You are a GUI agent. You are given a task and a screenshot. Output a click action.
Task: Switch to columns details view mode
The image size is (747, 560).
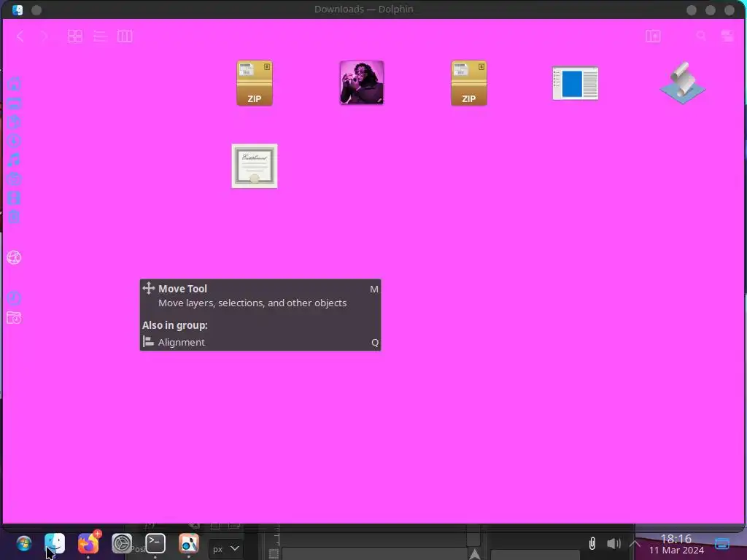tap(125, 36)
